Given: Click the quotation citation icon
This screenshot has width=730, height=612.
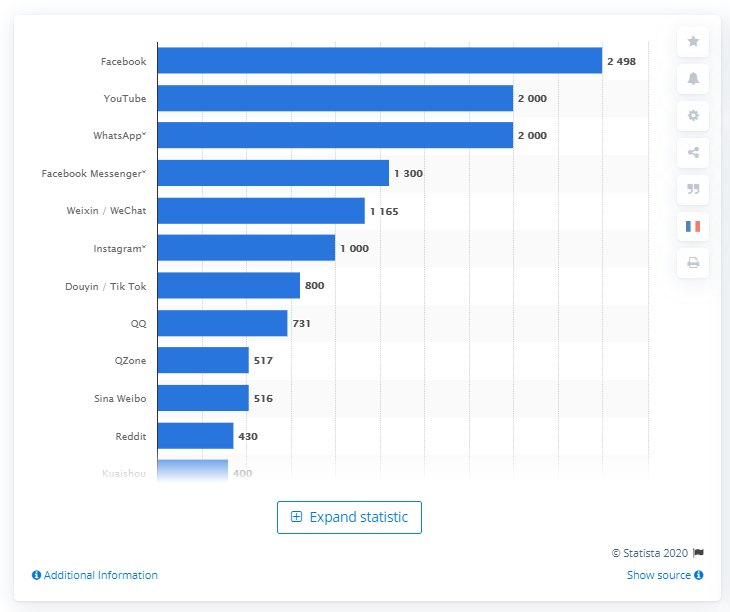Looking at the screenshot, I should (x=693, y=189).
